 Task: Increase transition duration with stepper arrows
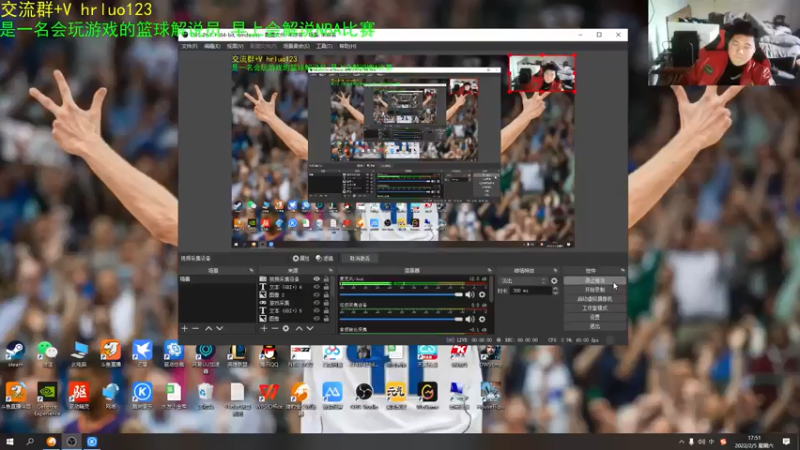(x=556, y=289)
